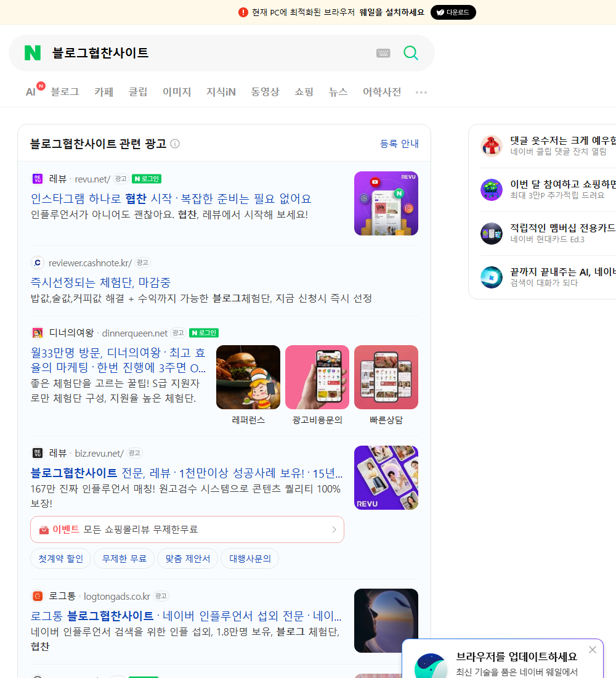
Task: Click the 빠른상담 thumbnail image
Action: (386, 377)
